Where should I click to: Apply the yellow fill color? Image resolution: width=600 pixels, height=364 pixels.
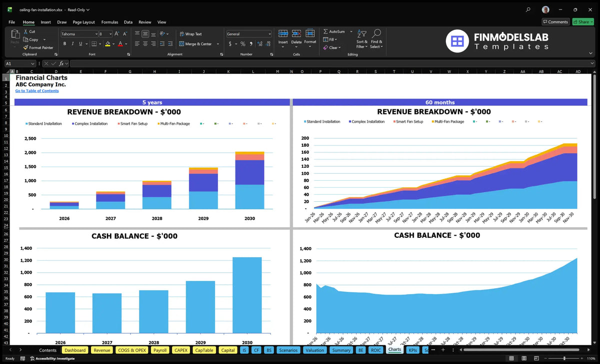108,44
